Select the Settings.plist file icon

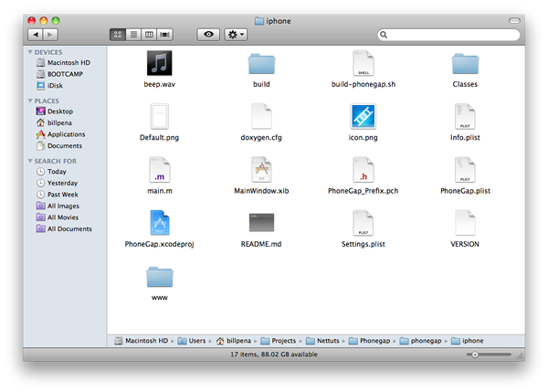(x=364, y=223)
